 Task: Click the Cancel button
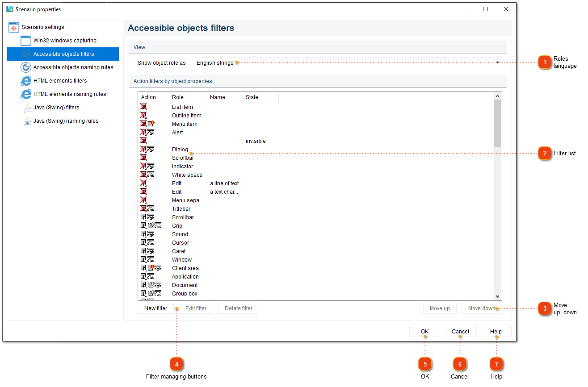460,332
